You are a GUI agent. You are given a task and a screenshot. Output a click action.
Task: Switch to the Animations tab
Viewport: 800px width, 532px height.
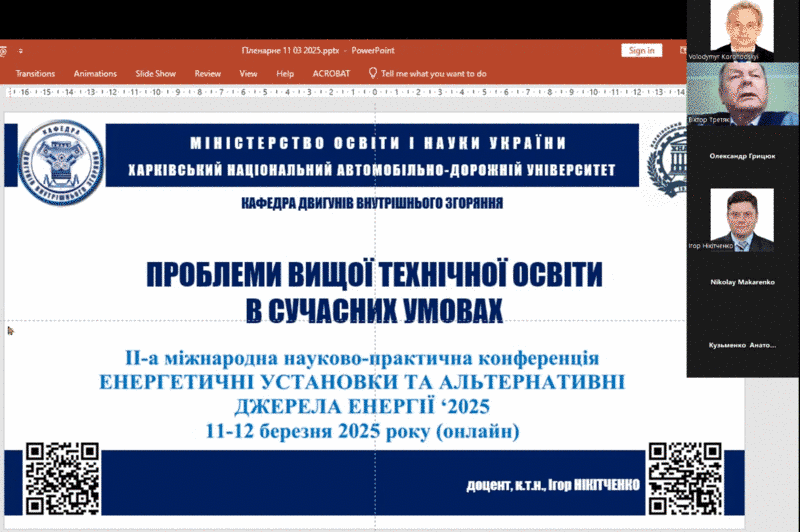coord(95,73)
